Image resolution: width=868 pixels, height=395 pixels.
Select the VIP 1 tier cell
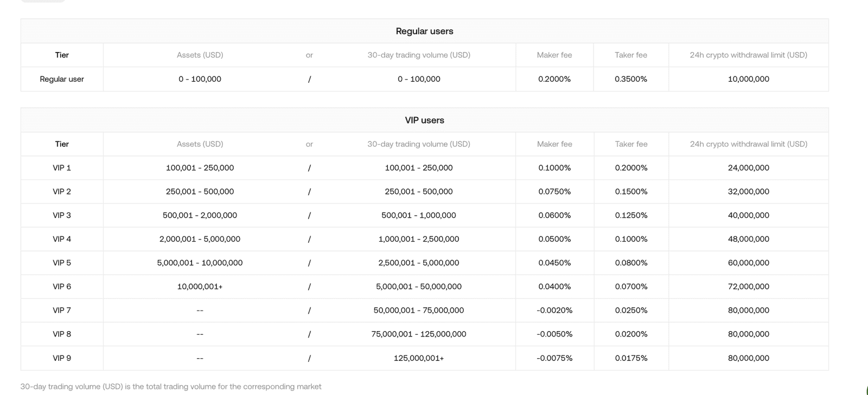[x=62, y=168]
